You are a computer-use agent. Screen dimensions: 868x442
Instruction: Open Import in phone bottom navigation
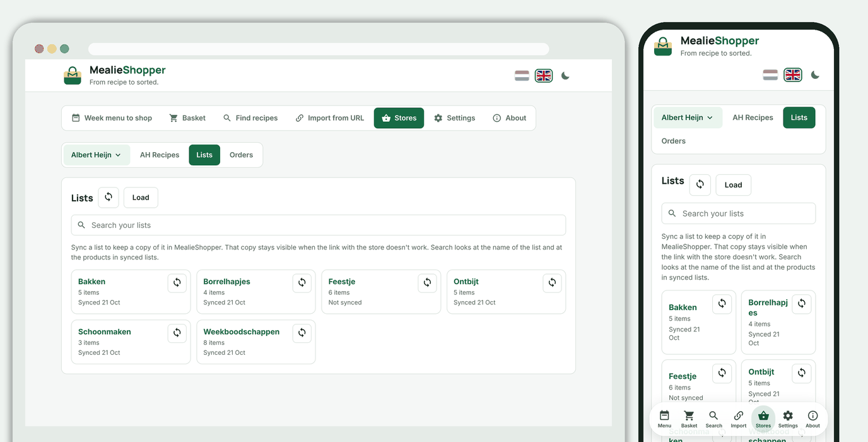click(x=739, y=419)
